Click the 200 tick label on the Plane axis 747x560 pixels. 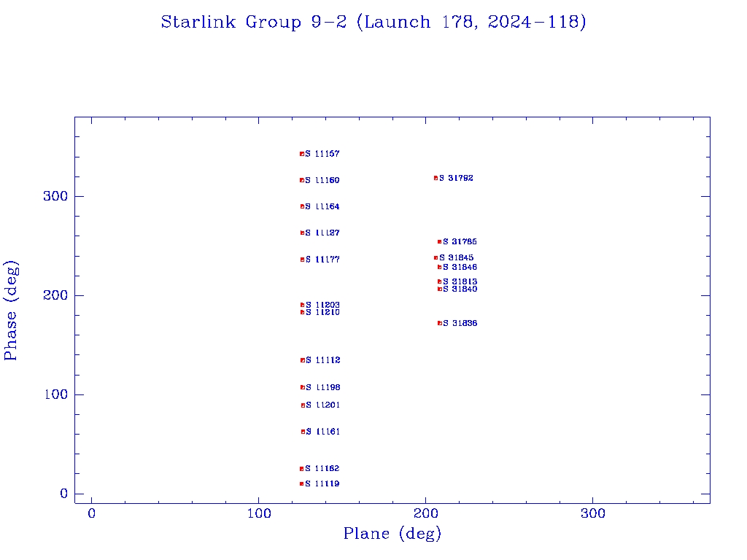[x=426, y=513]
